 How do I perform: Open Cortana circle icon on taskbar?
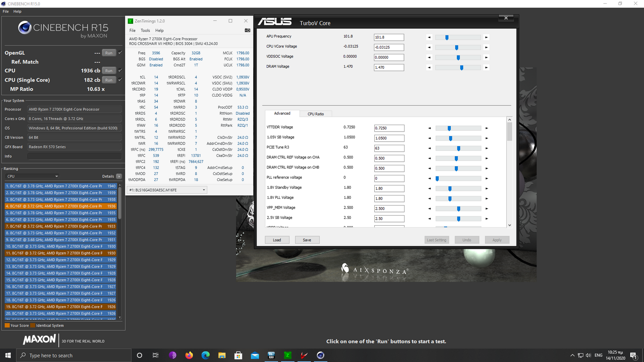139,355
